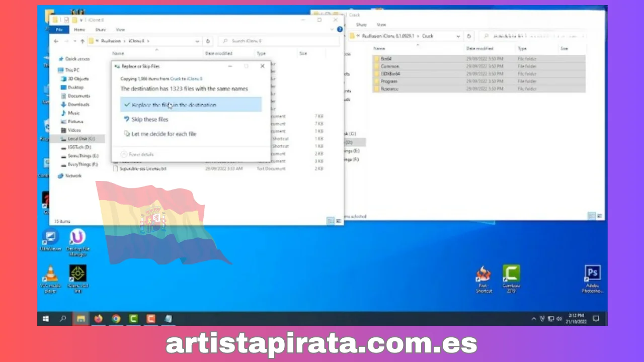Click the Search iClone 8 field
The image size is (644, 362).
[278, 41]
